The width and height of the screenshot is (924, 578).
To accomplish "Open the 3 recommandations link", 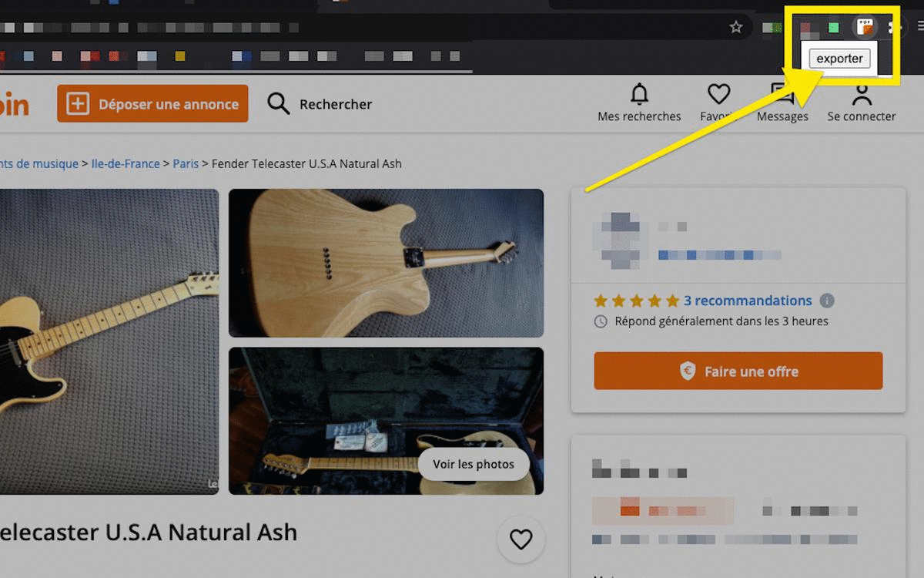I will (x=748, y=301).
